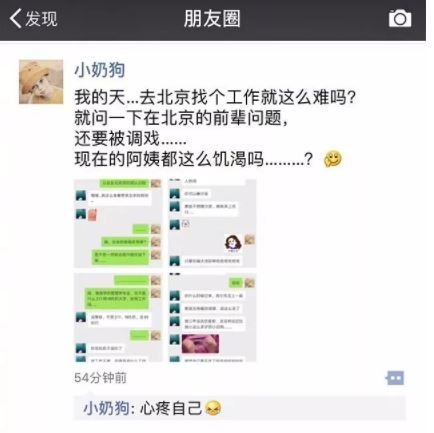
Task: Tap the camera icon to post
Action: point(400,19)
